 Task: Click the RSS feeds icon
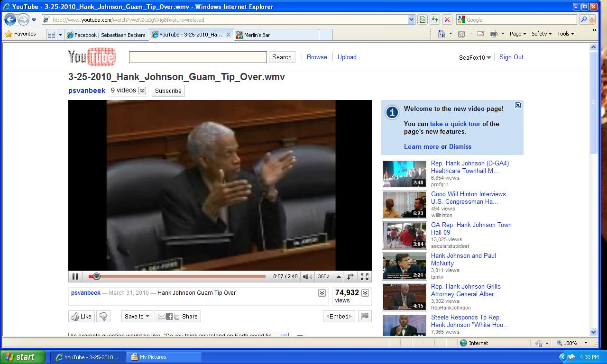(x=461, y=34)
